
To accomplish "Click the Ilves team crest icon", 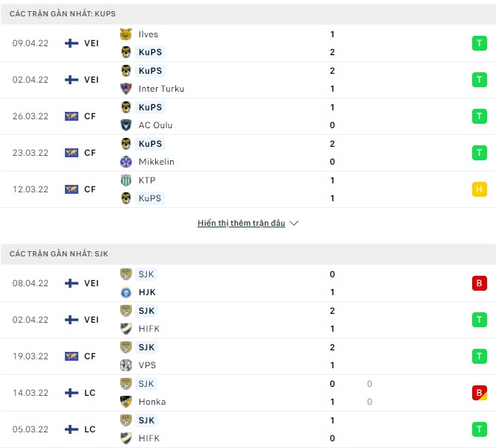I will point(125,34).
